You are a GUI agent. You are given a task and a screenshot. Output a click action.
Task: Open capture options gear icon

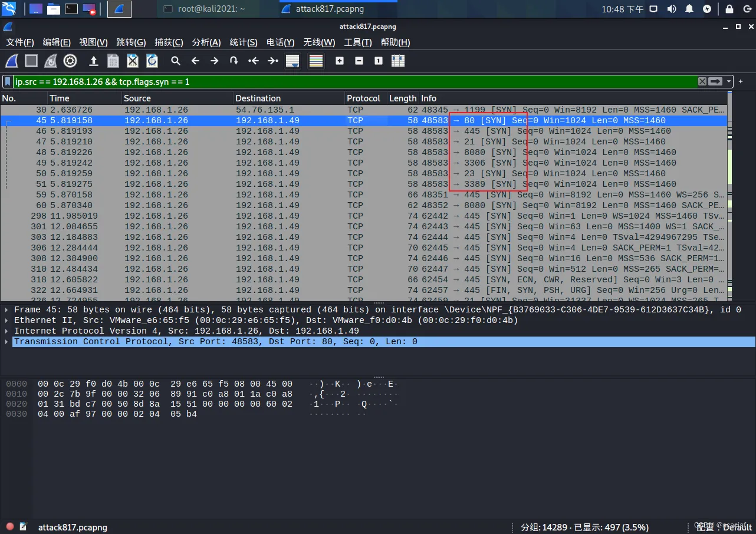(x=70, y=61)
